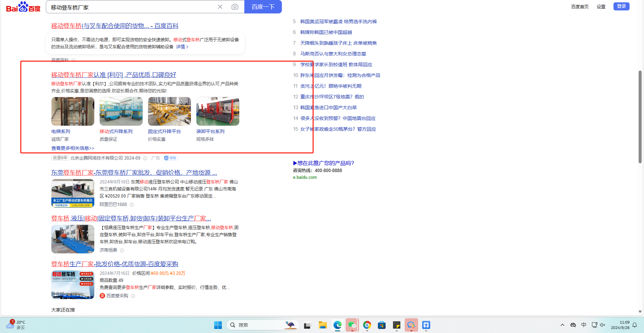
Task: Open the 设置 settings menu
Action: (x=601, y=7)
